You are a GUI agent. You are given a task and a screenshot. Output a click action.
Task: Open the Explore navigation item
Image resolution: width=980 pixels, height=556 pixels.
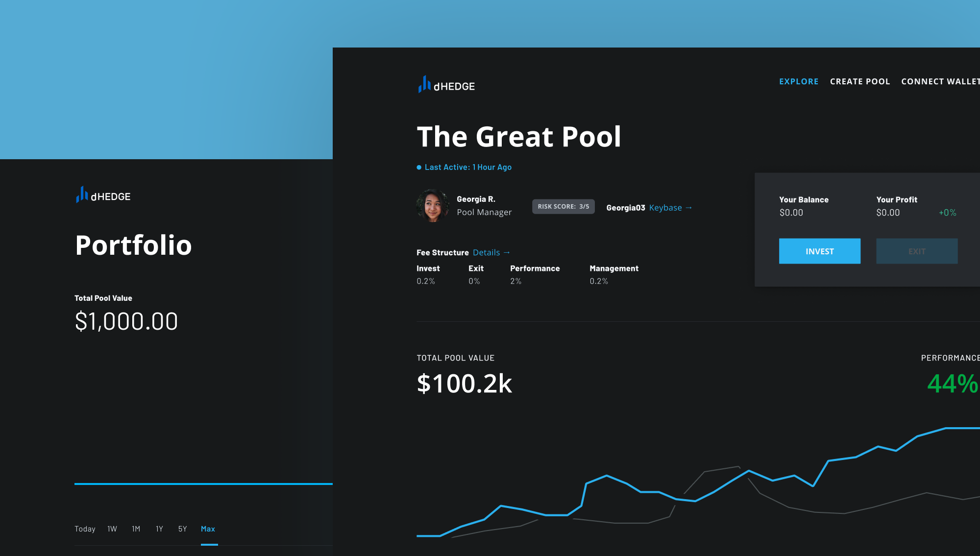[799, 81]
